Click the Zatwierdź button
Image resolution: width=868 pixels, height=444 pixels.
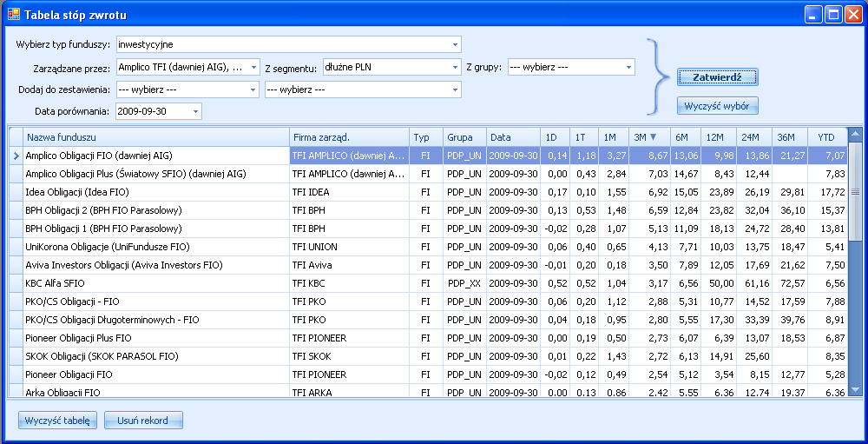point(718,77)
